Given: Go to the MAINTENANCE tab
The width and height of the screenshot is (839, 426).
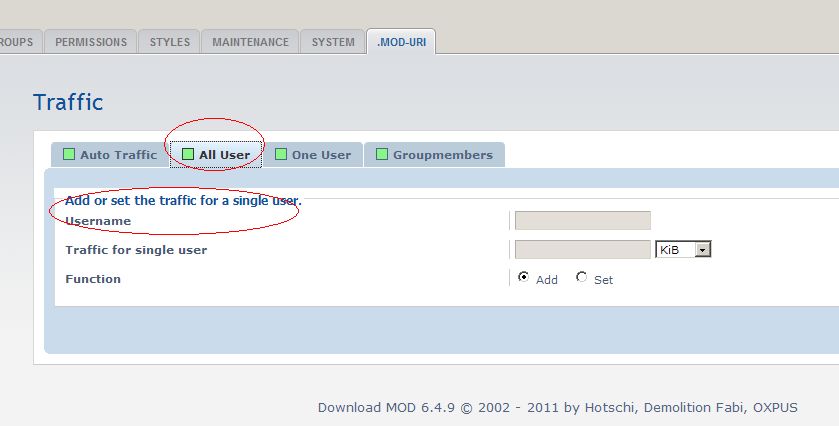Looking at the screenshot, I should (250, 42).
